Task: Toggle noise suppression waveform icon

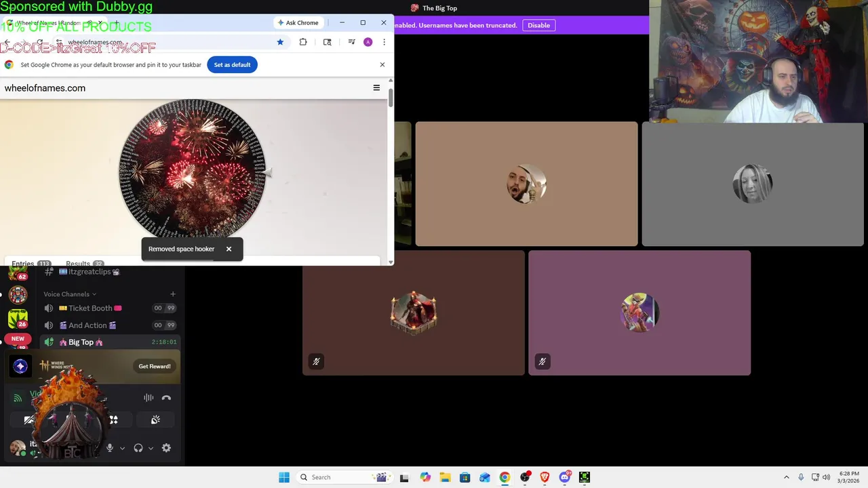Action: pyautogui.click(x=149, y=398)
